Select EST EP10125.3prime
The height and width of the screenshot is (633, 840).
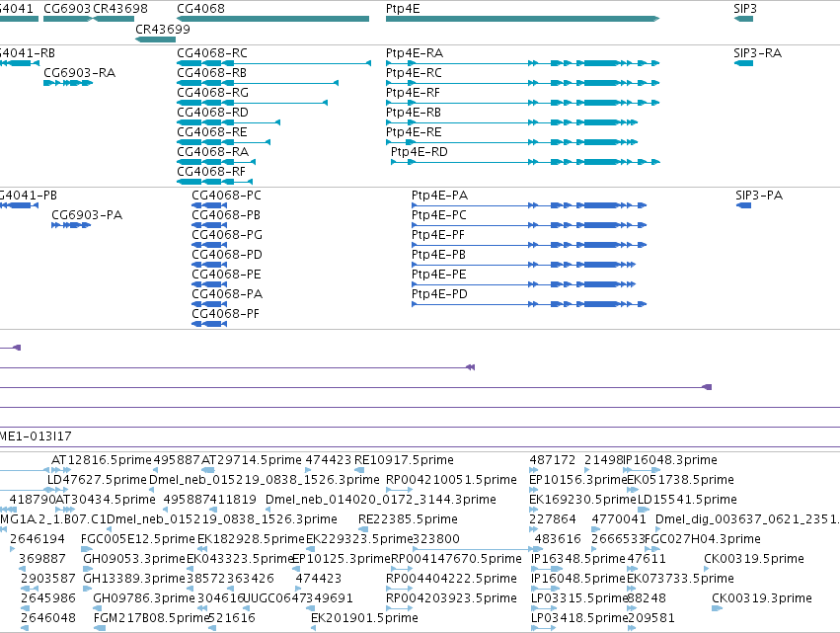tap(342, 559)
